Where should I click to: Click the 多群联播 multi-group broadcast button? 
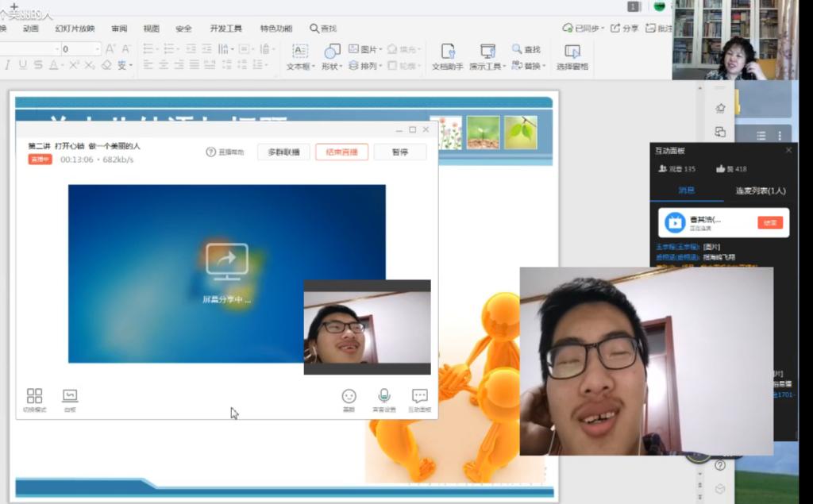283,152
